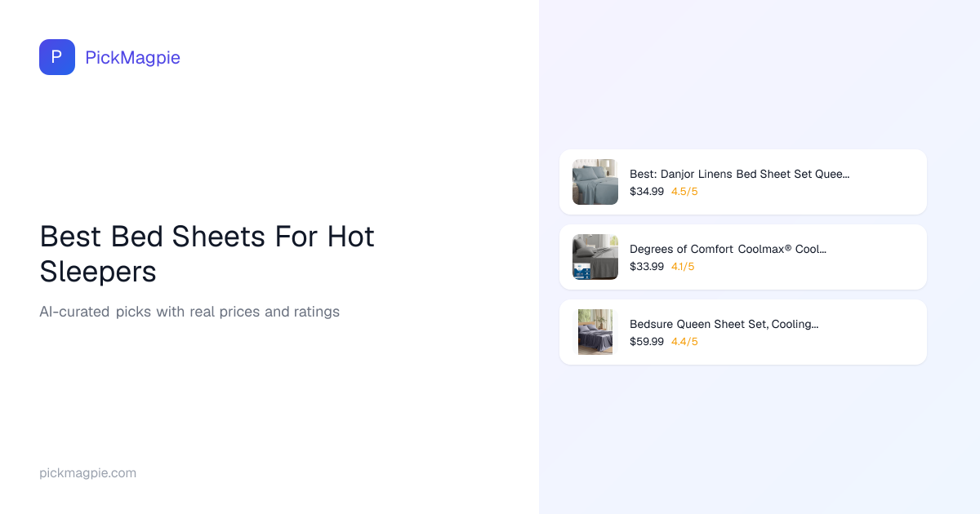Open the Best: Danjor Linens Bed Sheet title
The height and width of the screenshot is (514, 980).
click(739, 174)
